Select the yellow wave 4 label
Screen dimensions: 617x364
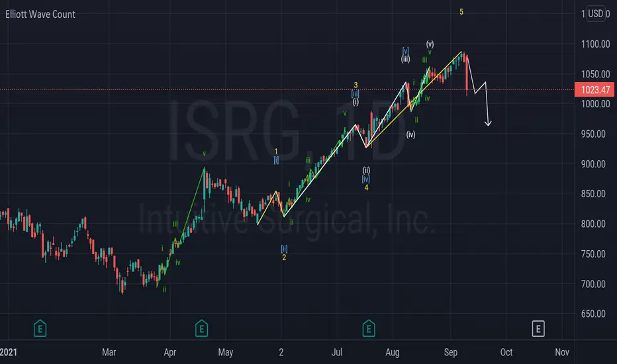[x=366, y=188]
